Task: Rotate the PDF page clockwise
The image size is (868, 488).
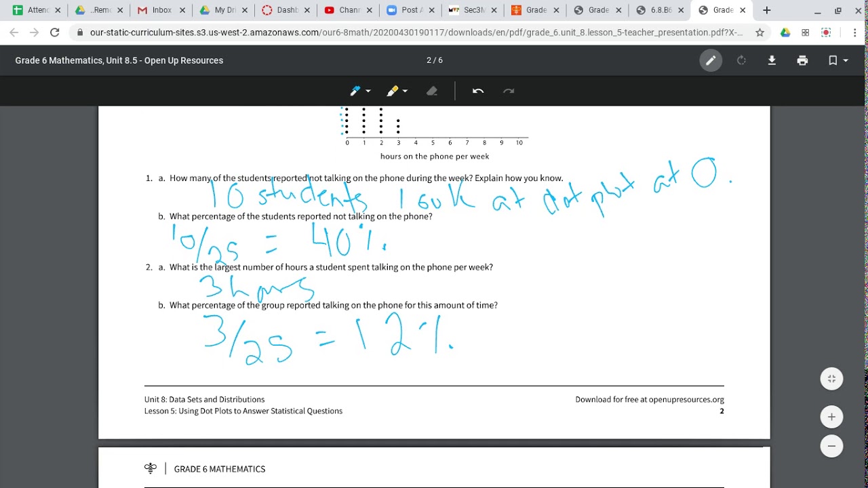Action: 741,60
